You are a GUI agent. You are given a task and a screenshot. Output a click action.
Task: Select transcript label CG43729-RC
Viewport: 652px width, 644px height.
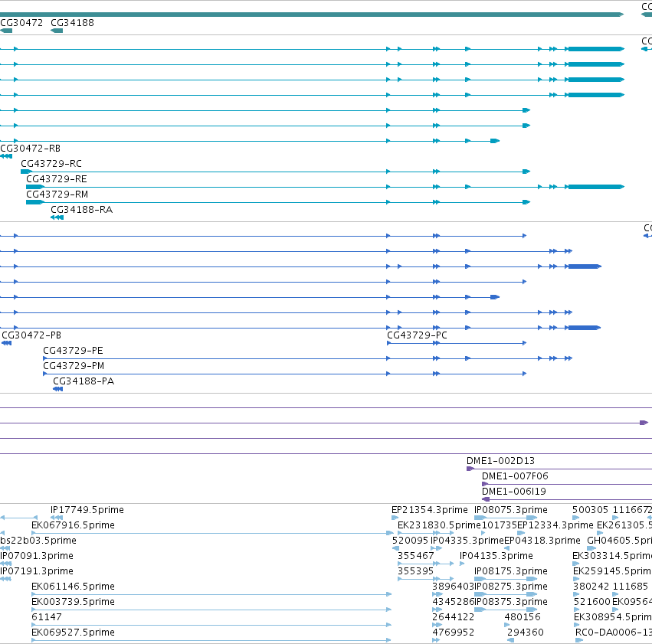click(51, 164)
